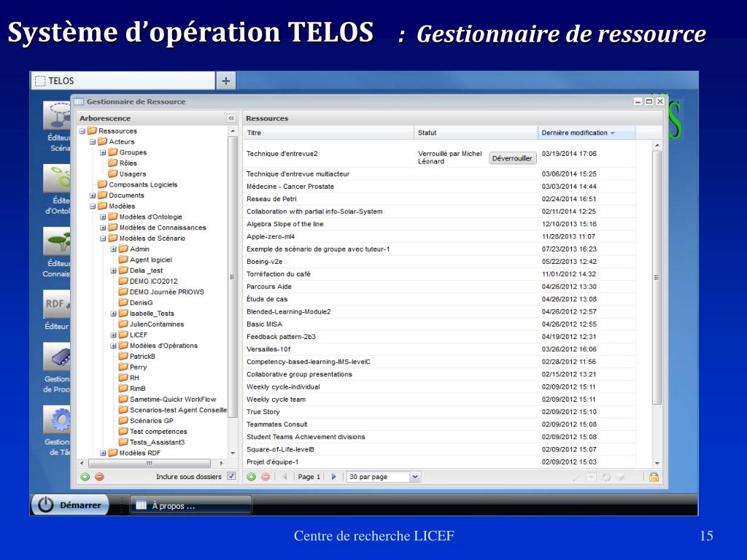Click the Démarrer start button
Viewport: 747px width, 560px height.
click(x=71, y=505)
